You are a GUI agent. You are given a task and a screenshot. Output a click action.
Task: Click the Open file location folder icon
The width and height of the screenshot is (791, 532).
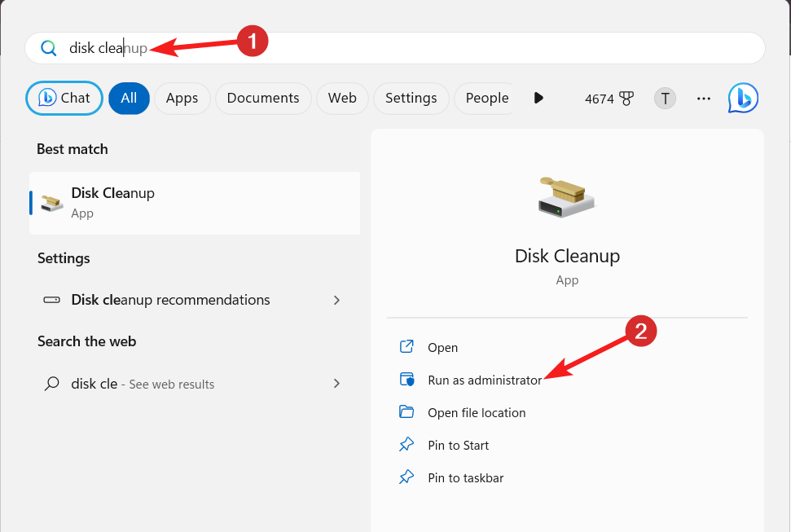406,412
